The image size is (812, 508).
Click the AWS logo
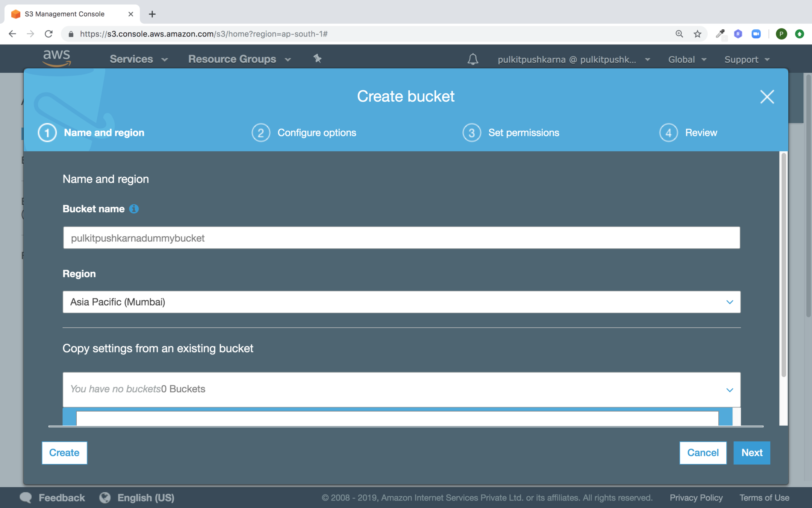(x=57, y=58)
